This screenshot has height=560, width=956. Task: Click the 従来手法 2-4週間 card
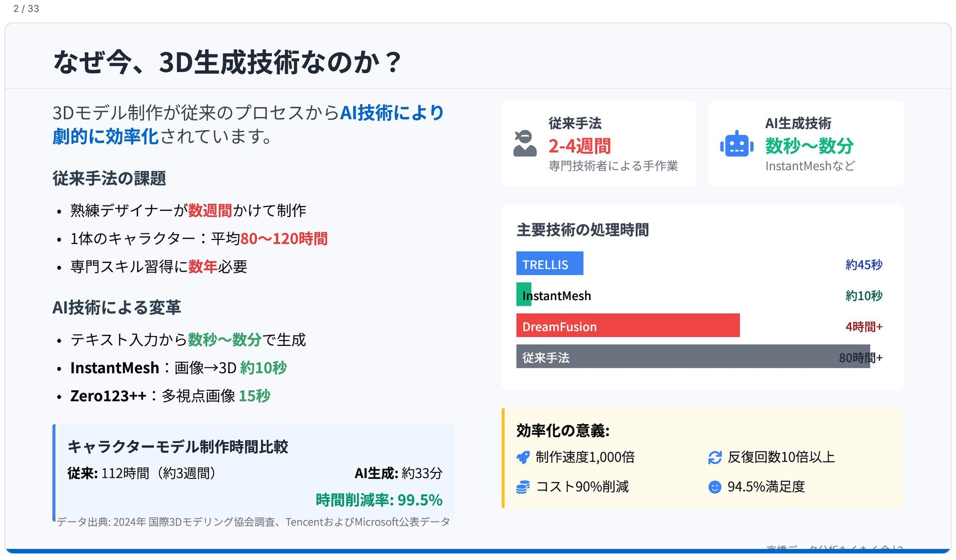[x=598, y=144]
